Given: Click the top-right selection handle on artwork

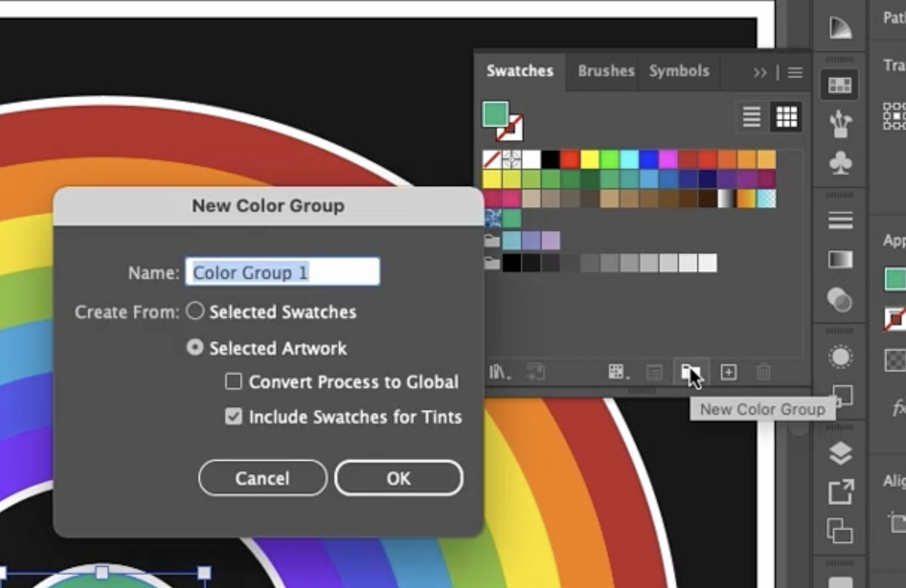Looking at the screenshot, I should pyautogui.click(x=204, y=573).
